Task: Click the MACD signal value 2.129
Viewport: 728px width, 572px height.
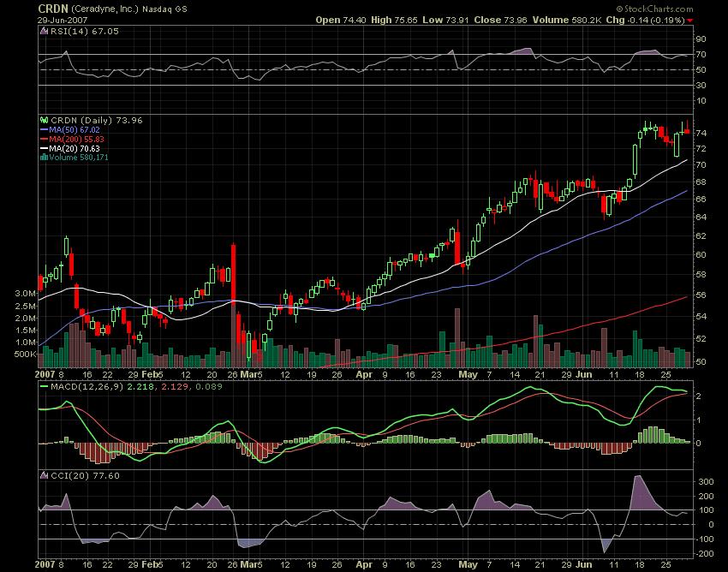Action: click(x=174, y=386)
